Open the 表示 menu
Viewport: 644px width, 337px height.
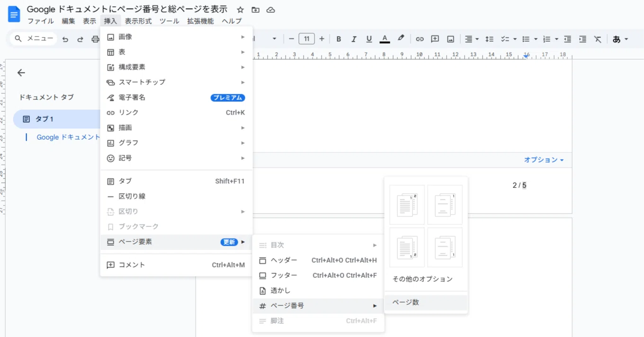89,21
